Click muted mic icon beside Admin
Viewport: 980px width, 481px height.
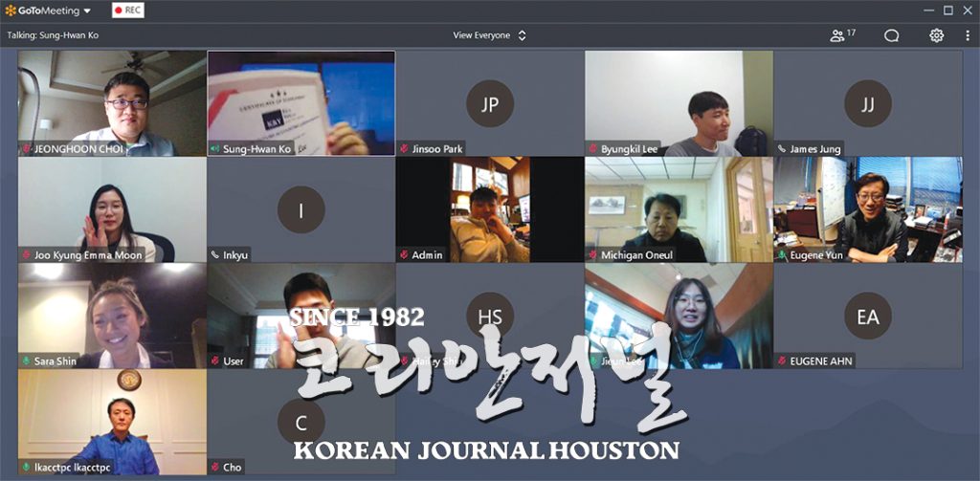pos(405,255)
